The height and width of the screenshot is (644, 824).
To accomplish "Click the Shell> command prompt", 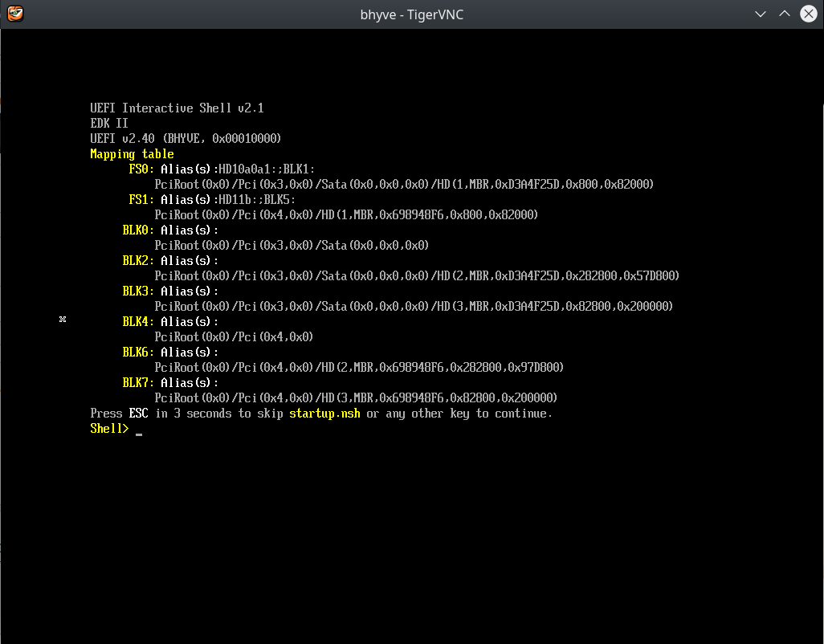I will [108, 428].
